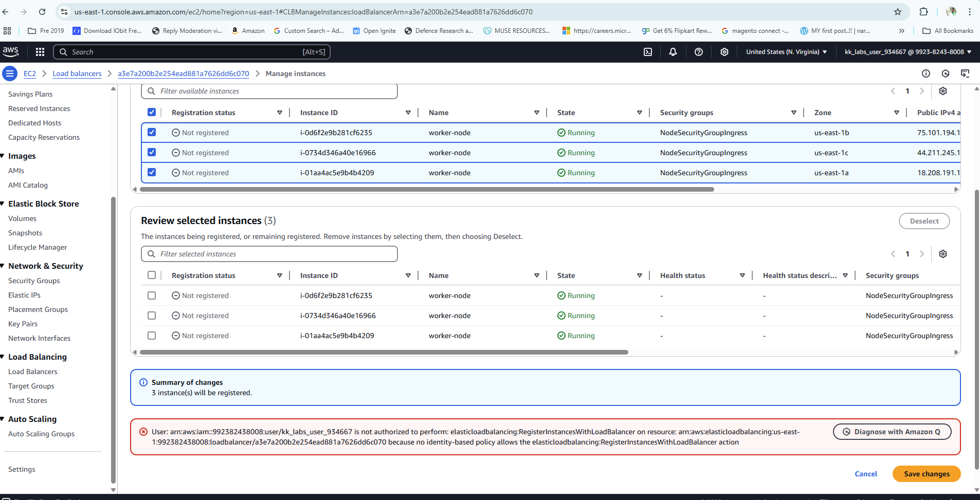
Task: Open Target Groups in the sidebar
Action: coord(31,386)
